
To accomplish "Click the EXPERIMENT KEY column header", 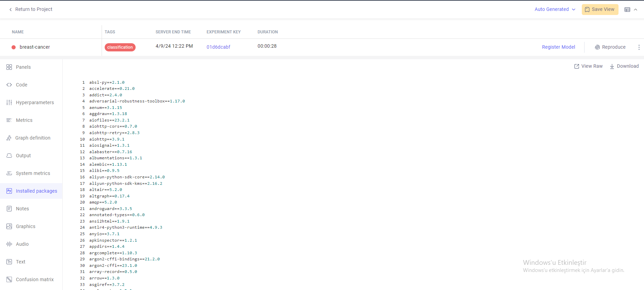I will tap(223, 32).
